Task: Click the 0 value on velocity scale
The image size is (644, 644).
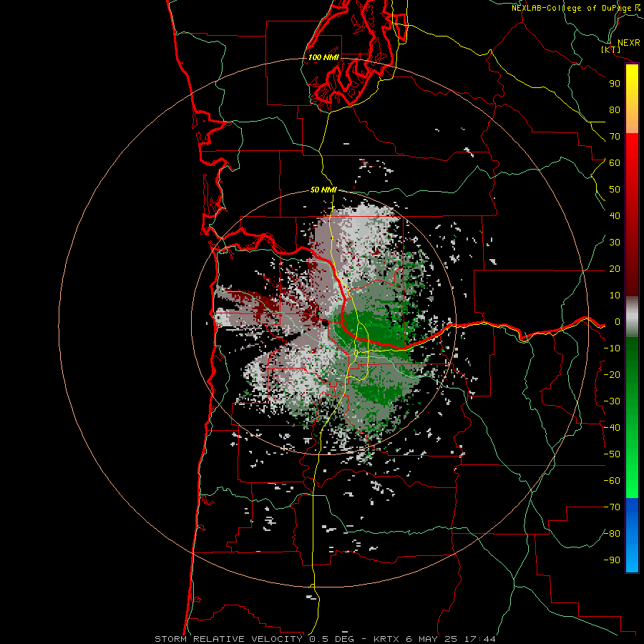Action: coord(618,322)
